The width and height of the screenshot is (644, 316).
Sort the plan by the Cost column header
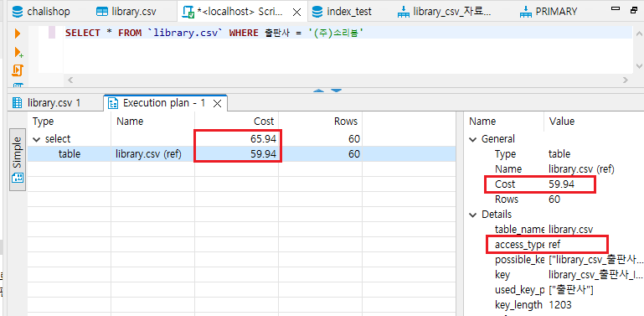[x=236, y=122]
